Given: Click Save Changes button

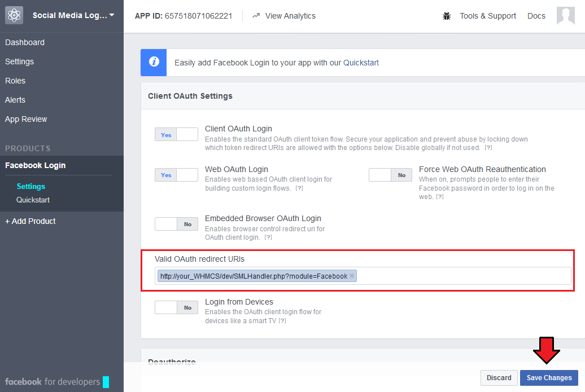Looking at the screenshot, I should pyautogui.click(x=549, y=378).
